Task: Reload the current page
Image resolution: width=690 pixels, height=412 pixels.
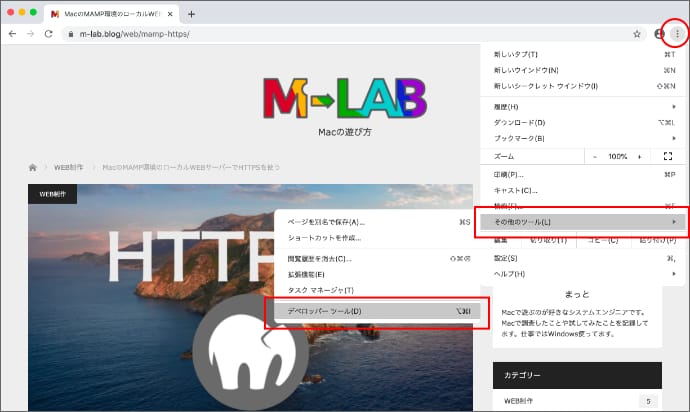Action: (50, 33)
